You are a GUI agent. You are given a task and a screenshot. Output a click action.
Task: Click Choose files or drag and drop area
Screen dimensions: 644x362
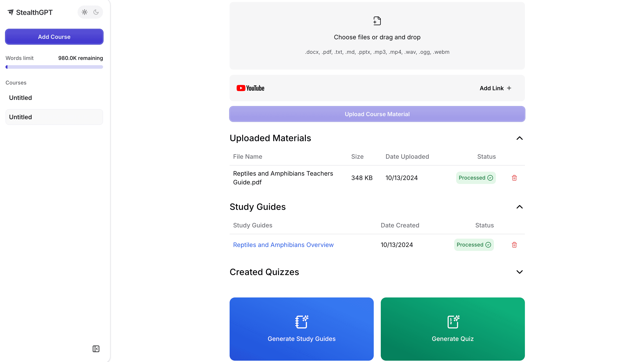377,37
